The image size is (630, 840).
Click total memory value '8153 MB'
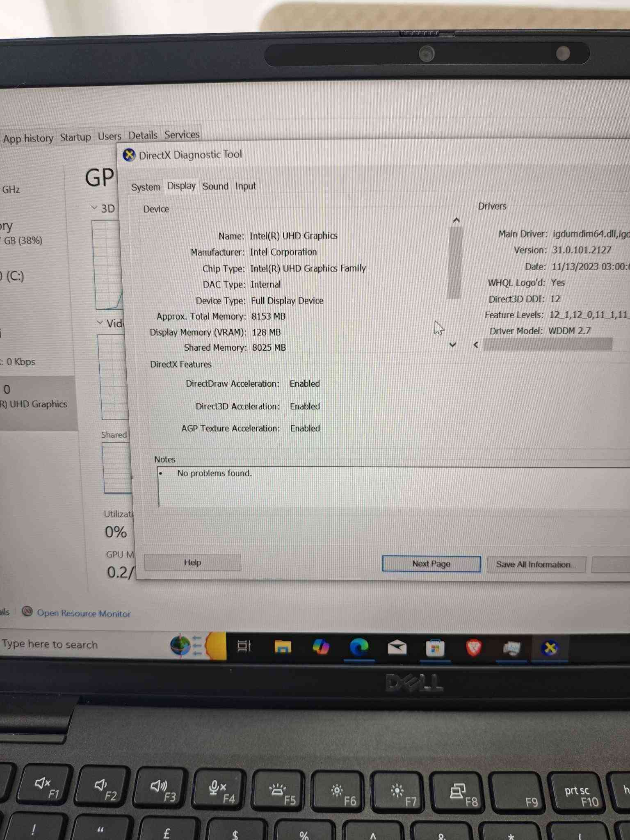[x=268, y=316]
